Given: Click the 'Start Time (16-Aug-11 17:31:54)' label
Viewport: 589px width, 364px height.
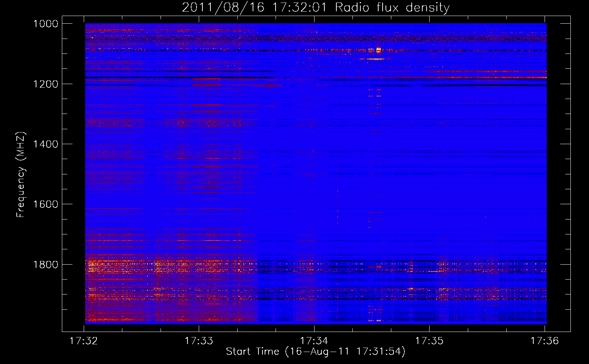Looking at the screenshot, I should [316, 352].
